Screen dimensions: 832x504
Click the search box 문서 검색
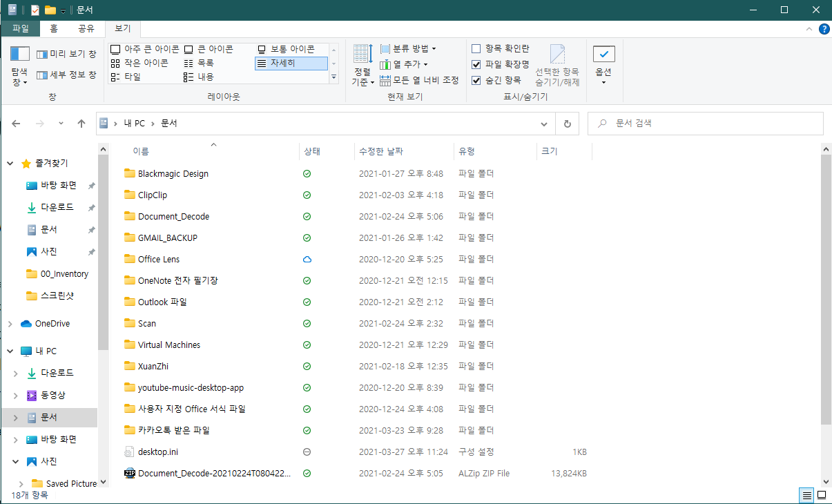tap(705, 124)
